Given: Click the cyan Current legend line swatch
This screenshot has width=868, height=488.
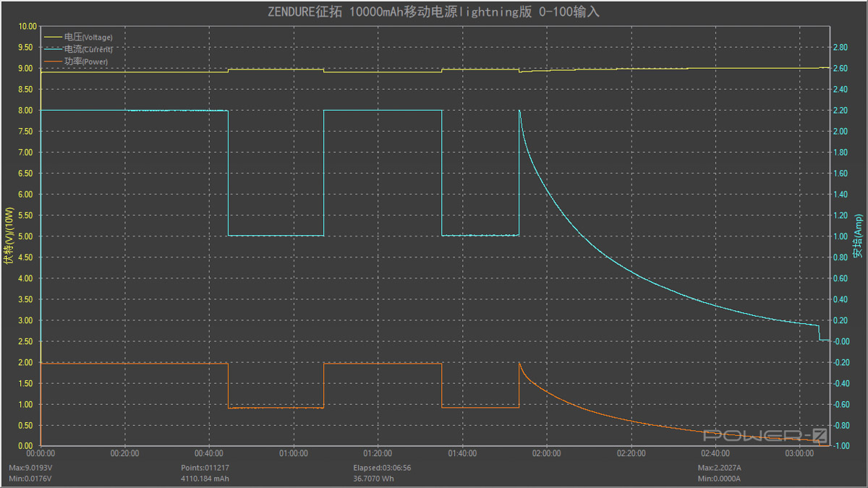Looking at the screenshot, I should (x=54, y=49).
